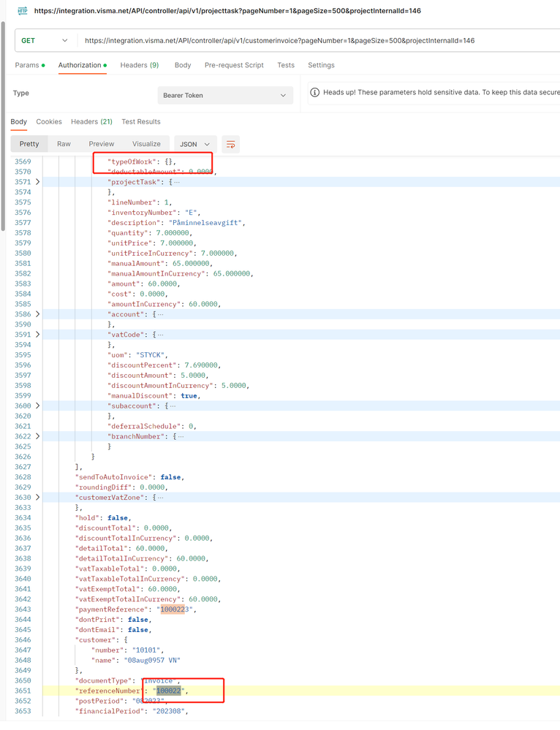This screenshot has height=730, width=560.
Task: Open the request Body tab
Action: click(183, 65)
